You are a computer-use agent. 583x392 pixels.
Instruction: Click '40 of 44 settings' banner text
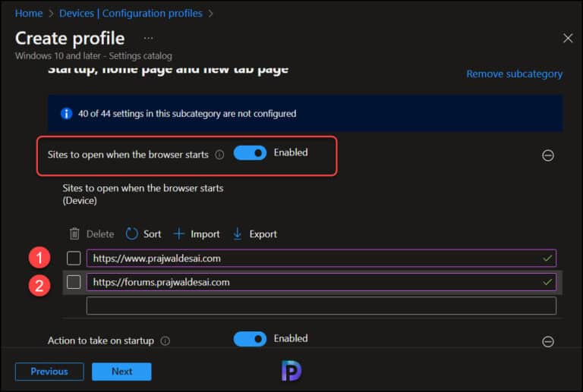click(187, 114)
